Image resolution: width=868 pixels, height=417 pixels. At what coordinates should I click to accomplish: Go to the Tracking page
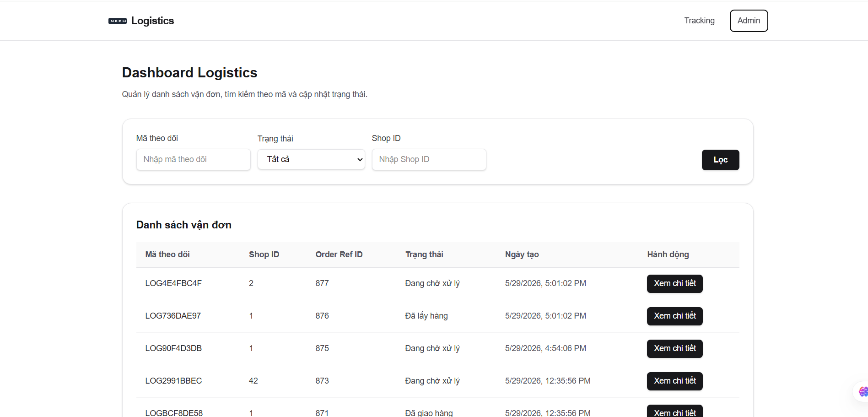click(699, 21)
